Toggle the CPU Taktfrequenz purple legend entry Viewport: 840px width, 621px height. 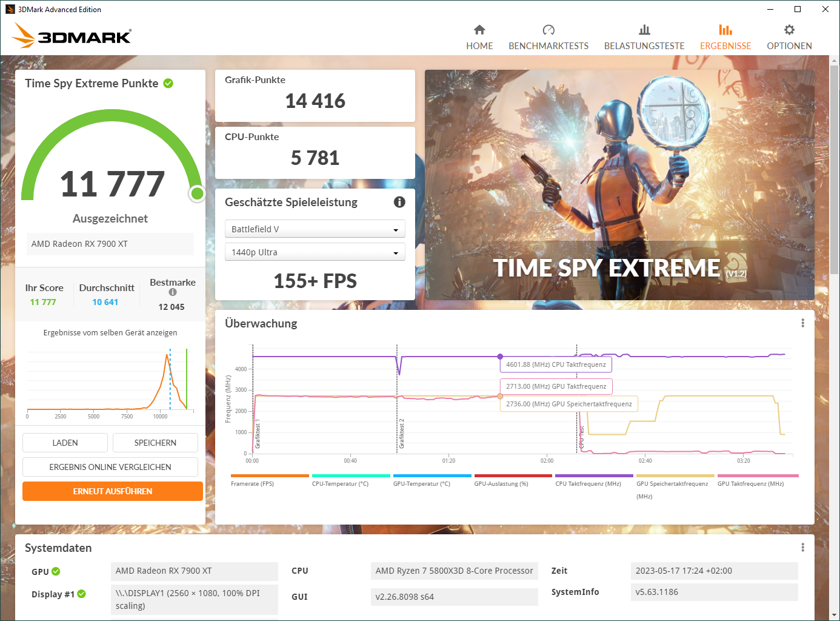(x=594, y=480)
